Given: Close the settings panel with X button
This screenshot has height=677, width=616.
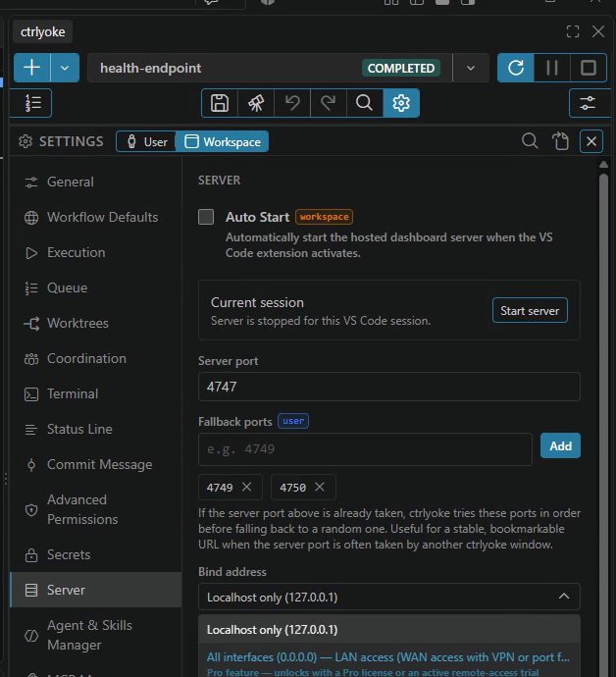Looking at the screenshot, I should point(591,141).
